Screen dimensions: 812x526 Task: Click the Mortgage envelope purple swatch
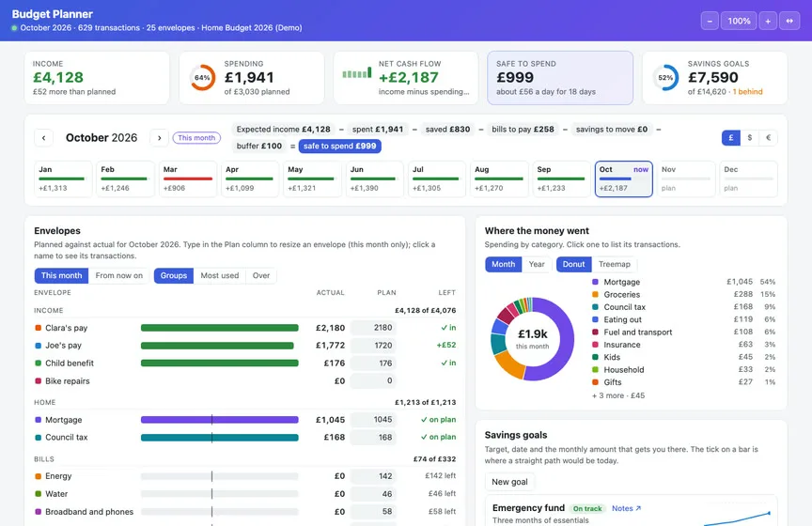(38, 420)
